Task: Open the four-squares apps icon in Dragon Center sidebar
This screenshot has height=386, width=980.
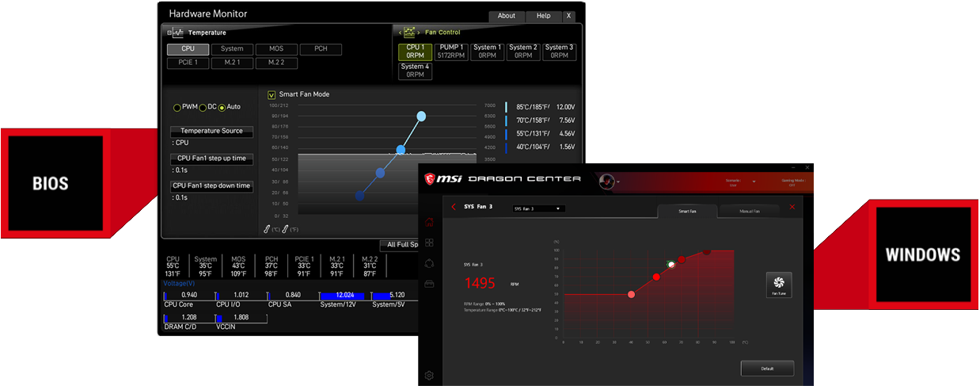Action: tap(429, 243)
